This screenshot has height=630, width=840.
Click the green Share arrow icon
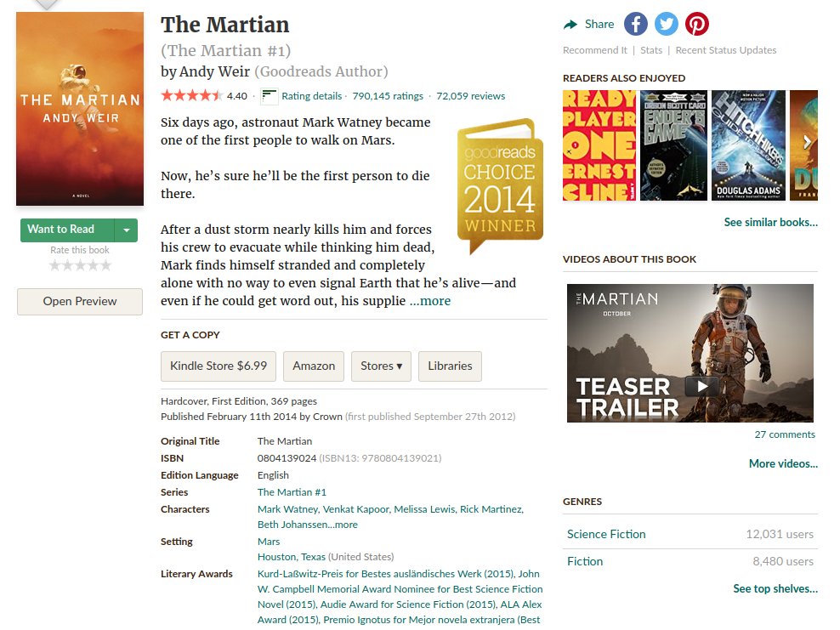point(570,24)
